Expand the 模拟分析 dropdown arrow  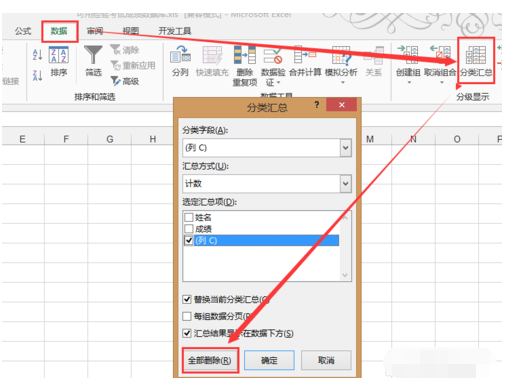point(342,82)
